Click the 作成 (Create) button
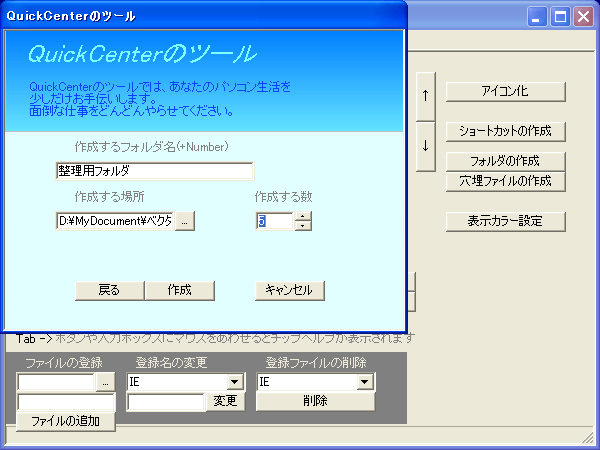This screenshot has width=600, height=450. point(180,290)
